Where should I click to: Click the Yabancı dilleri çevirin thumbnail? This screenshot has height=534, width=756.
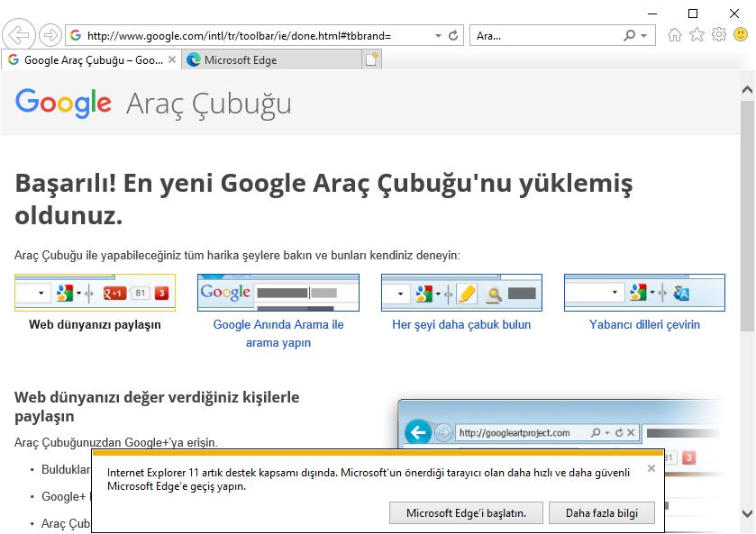(x=644, y=293)
